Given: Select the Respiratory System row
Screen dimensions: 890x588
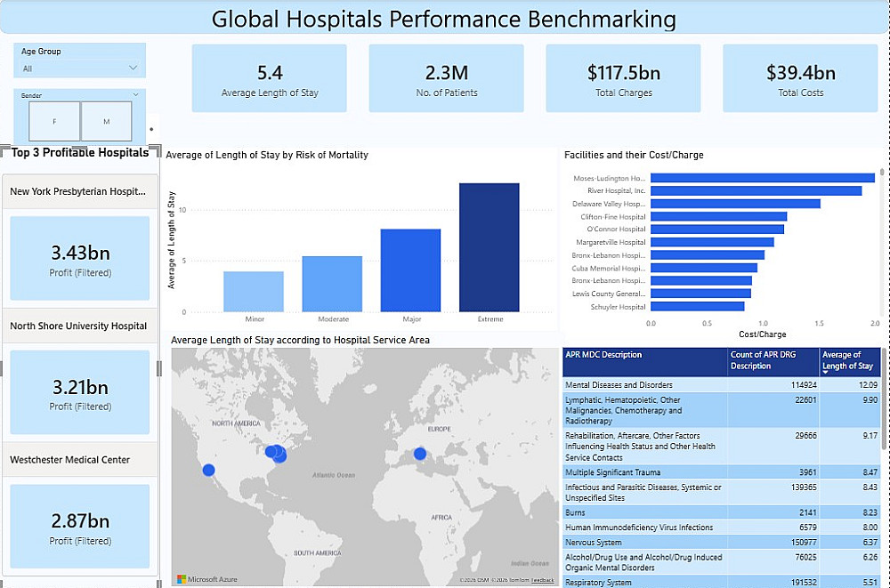Looking at the screenshot, I should pyautogui.click(x=722, y=582).
